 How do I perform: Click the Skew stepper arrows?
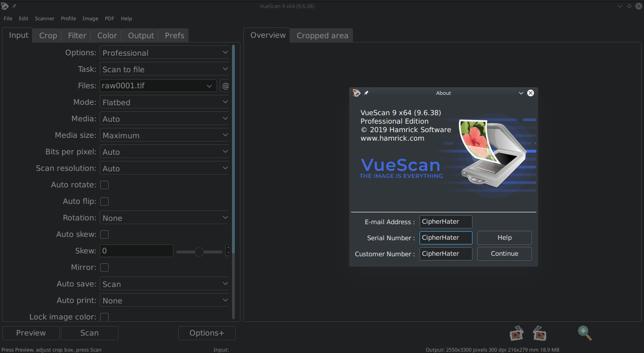pyautogui.click(x=228, y=251)
